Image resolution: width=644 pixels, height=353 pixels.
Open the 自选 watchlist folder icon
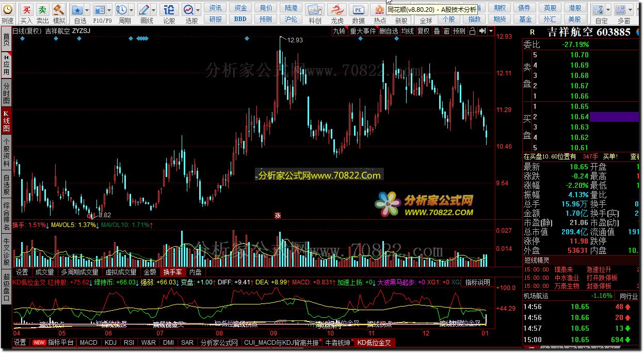(x=77, y=9)
